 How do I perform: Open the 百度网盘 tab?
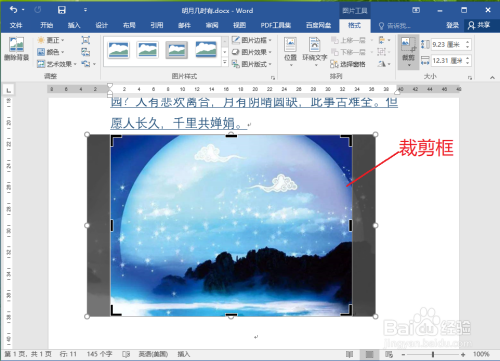click(319, 25)
